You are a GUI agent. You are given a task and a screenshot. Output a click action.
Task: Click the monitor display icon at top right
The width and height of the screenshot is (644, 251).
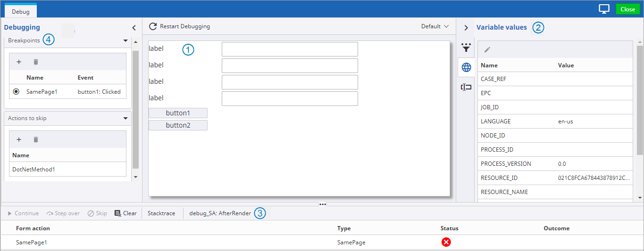(604, 9)
